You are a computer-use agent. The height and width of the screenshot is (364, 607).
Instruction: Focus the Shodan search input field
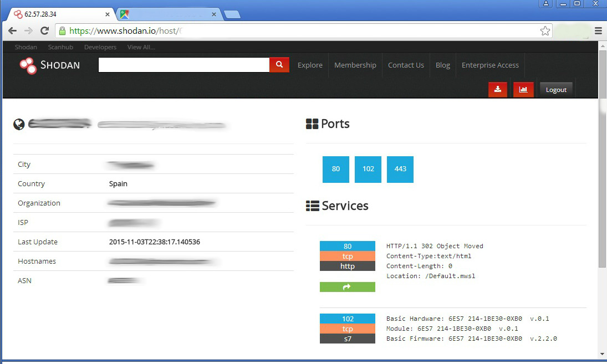(184, 65)
